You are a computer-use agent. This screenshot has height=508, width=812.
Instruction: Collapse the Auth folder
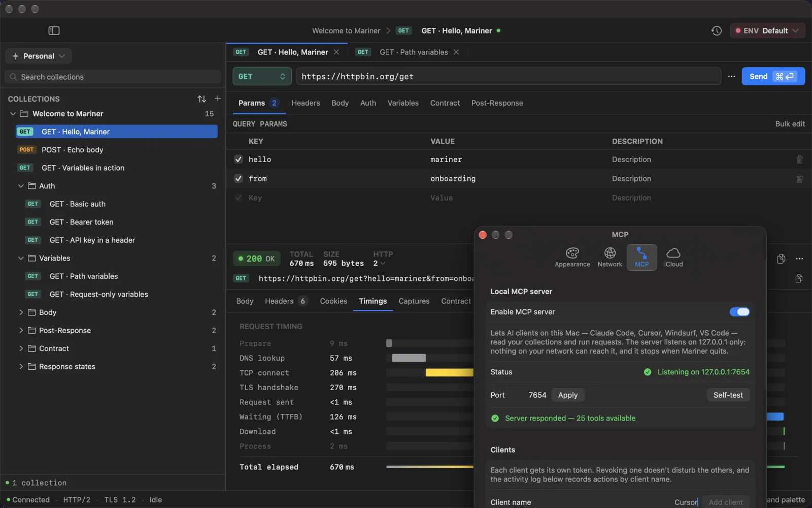tap(21, 186)
